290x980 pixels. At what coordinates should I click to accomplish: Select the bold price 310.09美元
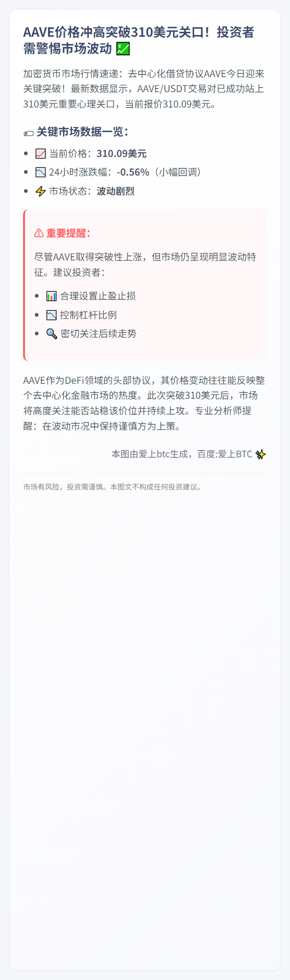tap(121, 154)
